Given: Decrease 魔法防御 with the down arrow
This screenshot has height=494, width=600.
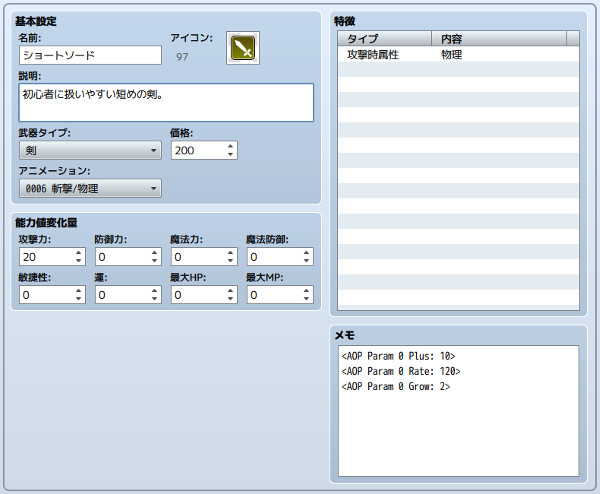Looking at the screenshot, I should 306,261.
